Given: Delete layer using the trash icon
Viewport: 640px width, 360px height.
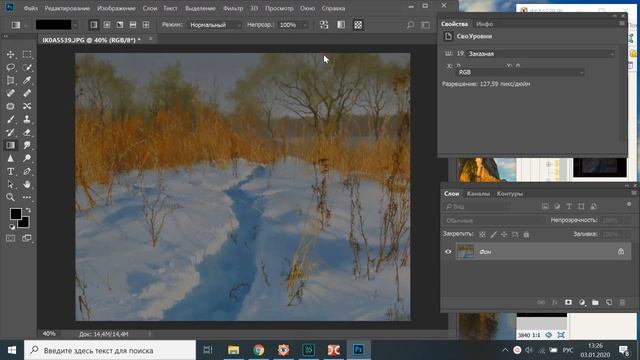Looking at the screenshot, I should (622, 302).
